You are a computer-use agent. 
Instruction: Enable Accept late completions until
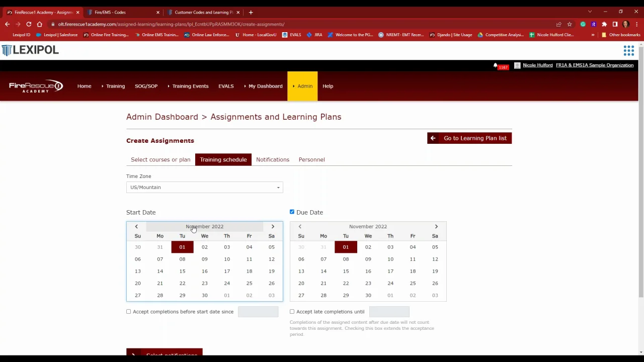pyautogui.click(x=292, y=312)
